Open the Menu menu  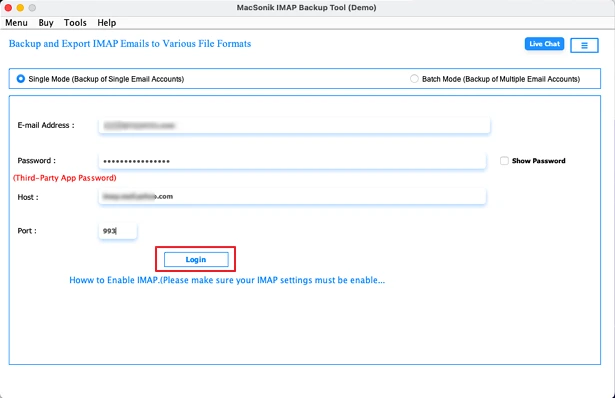click(x=16, y=23)
